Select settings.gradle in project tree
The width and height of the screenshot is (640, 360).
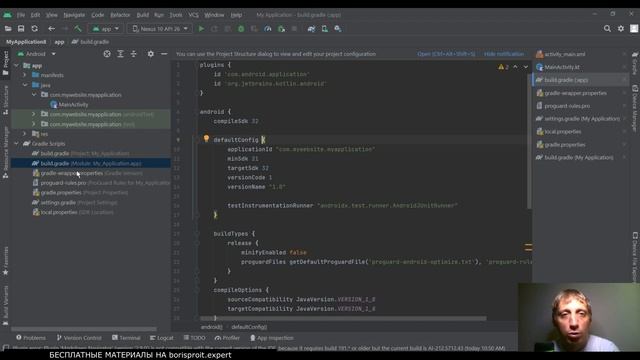coord(75,202)
